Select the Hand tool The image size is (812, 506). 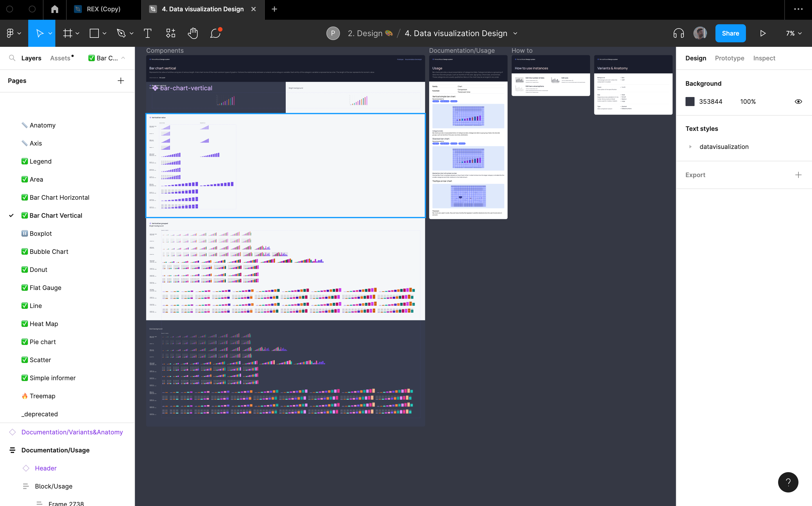(193, 34)
